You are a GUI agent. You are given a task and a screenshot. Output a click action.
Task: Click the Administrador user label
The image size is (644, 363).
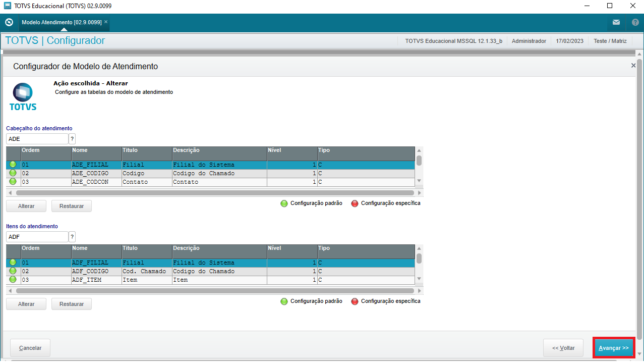(x=529, y=41)
